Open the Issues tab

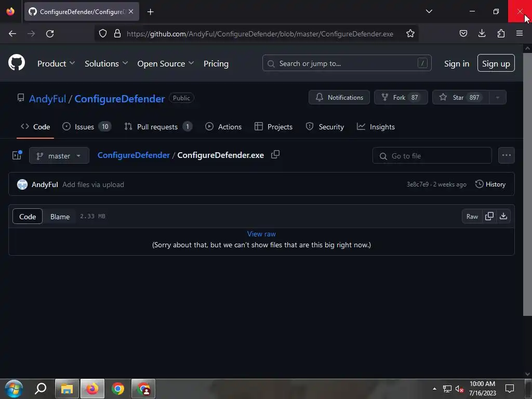[x=87, y=127]
